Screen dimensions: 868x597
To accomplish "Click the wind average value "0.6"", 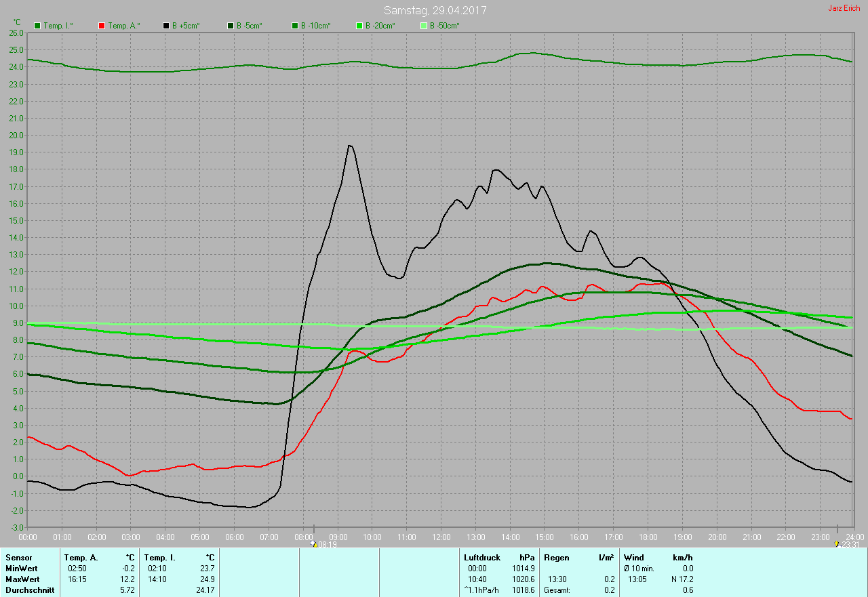I will [x=688, y=590].
